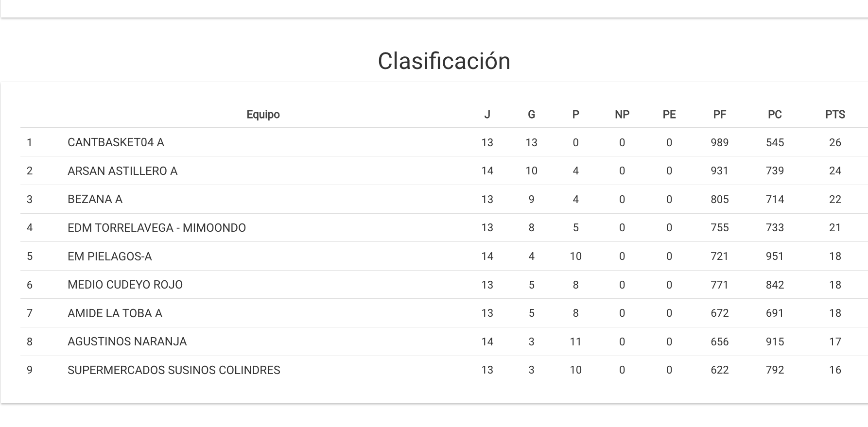
Task: Click the PE column header
Action: 669,115
